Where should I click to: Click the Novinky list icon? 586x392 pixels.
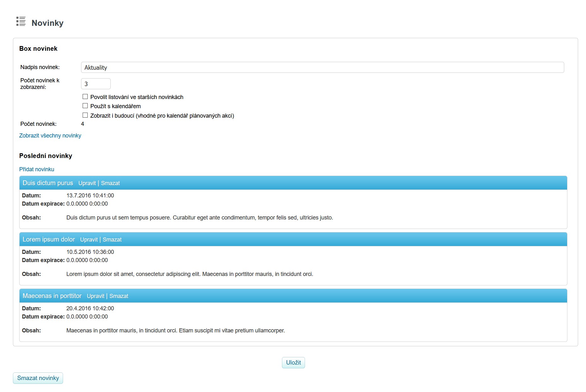[21, 21]
